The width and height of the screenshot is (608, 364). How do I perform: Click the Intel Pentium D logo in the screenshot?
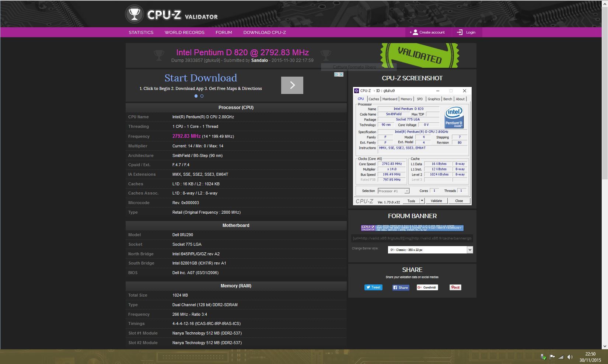[x=454, y=117]
